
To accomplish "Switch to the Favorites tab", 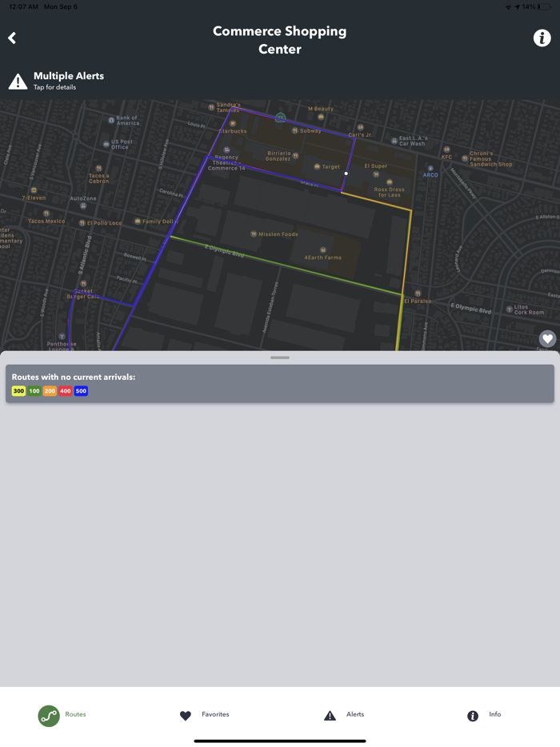I will (205, 714).
